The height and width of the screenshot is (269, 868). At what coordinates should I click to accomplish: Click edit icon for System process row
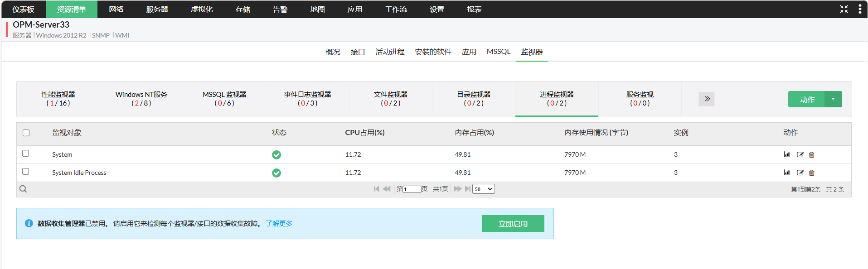click(800, 154)
